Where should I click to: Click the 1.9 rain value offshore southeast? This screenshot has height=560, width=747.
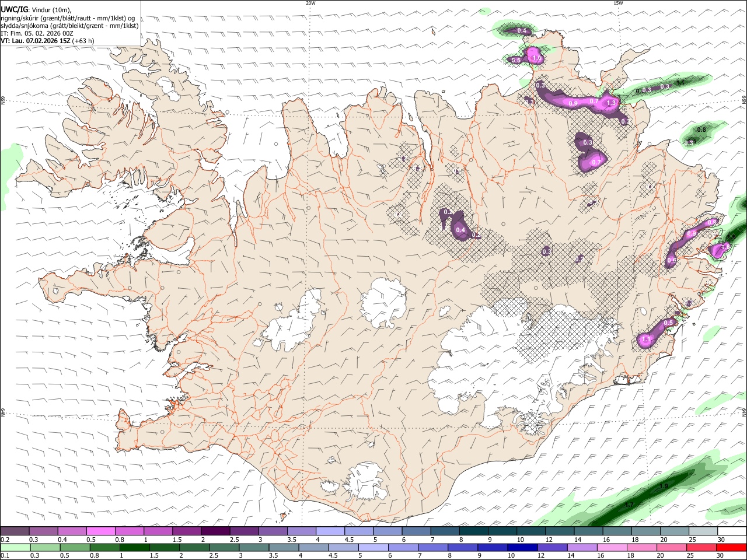[x=664, y=487]
